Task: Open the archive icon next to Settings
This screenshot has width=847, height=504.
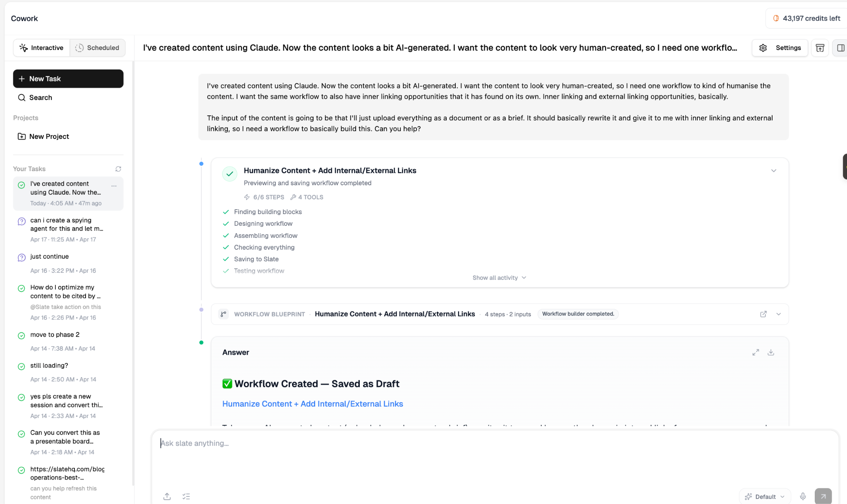Action: coord(820,48)
